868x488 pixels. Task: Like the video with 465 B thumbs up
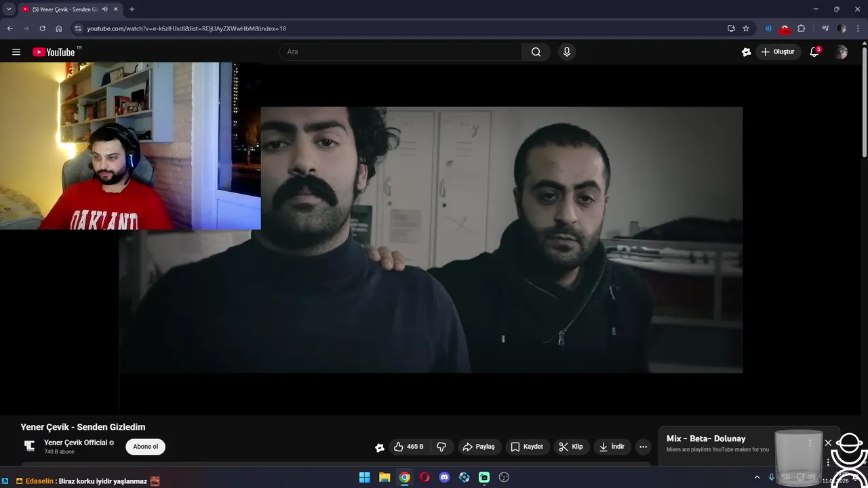[408, 447]
